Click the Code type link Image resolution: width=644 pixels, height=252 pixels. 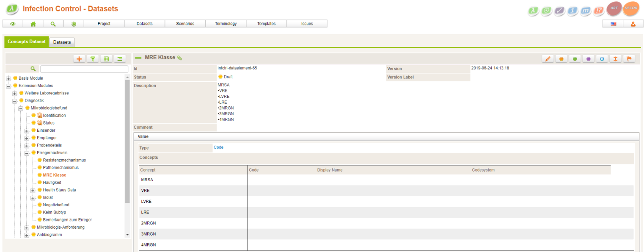218,147
